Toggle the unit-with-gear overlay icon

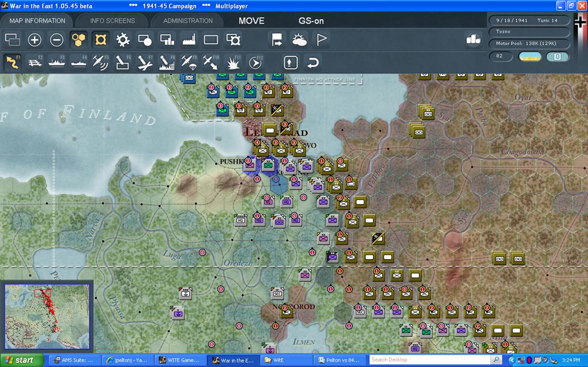[x=233, y=40]
